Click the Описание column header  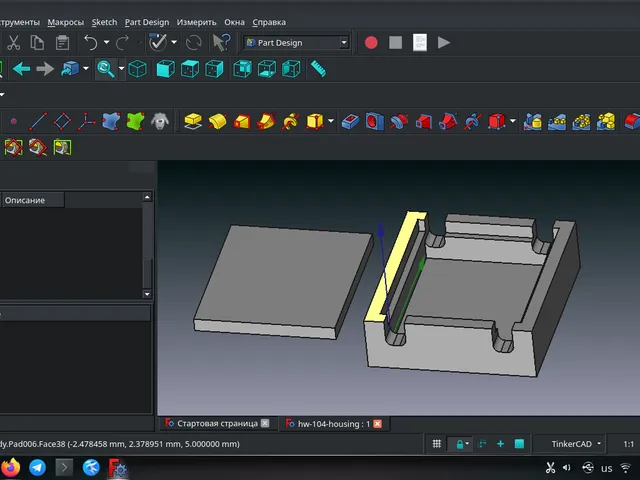pyautogui.click(x=33, y=200)
